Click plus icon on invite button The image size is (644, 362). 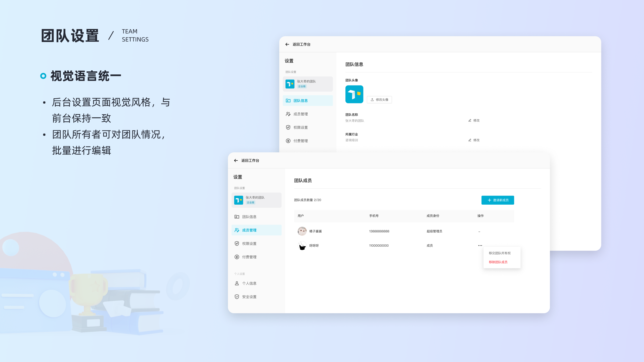489,200
